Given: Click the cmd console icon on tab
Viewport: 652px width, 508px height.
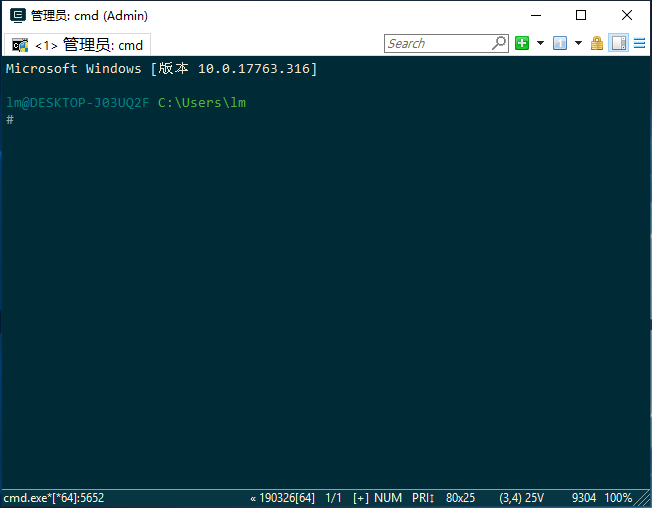Looking at the screenshot, I should [20, 45].
